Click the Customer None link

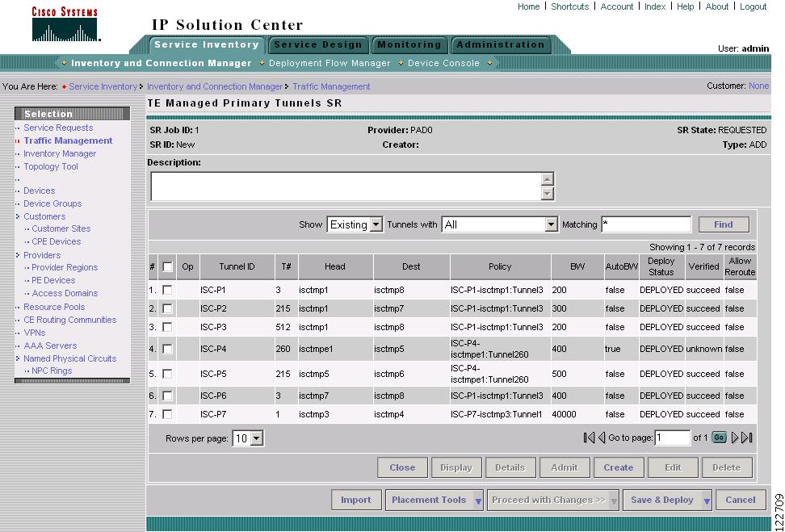pos(758,86)
